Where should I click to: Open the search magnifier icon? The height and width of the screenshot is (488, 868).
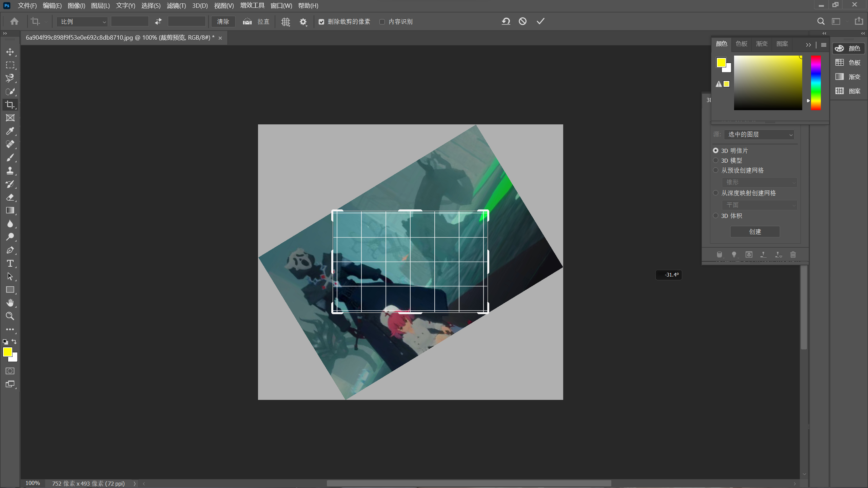(821, 21)
